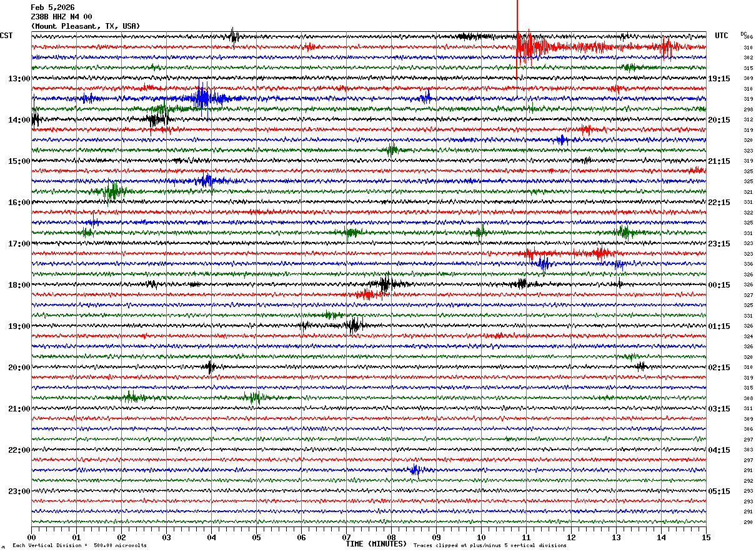The width and height of the screenshot is (756, 554).
Task: Click the DC offset value '298'
Action: point(748,109)
